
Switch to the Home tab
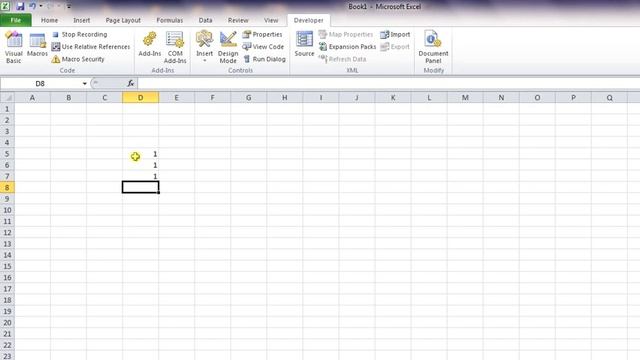tap(49, 20)
